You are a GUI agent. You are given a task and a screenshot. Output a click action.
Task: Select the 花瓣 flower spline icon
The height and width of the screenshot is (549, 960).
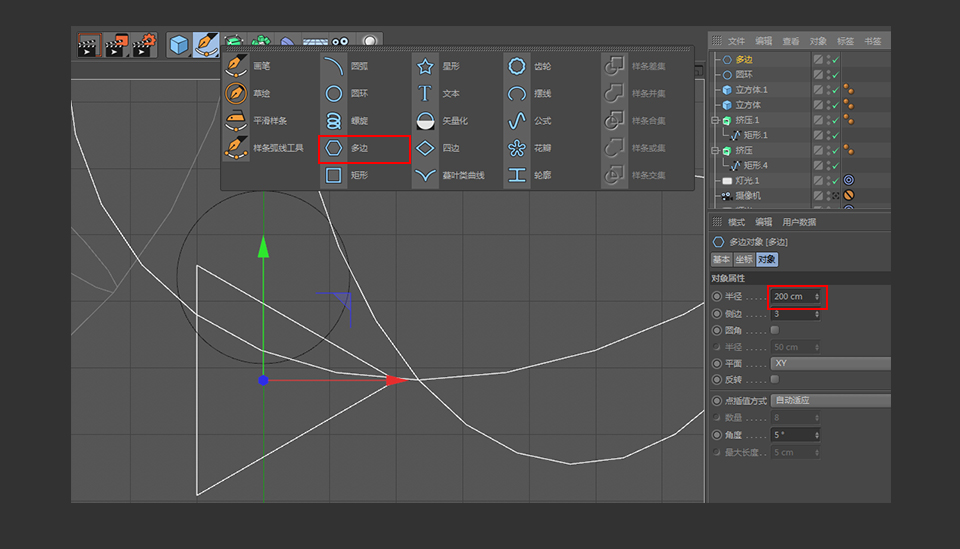click(516, 149)
